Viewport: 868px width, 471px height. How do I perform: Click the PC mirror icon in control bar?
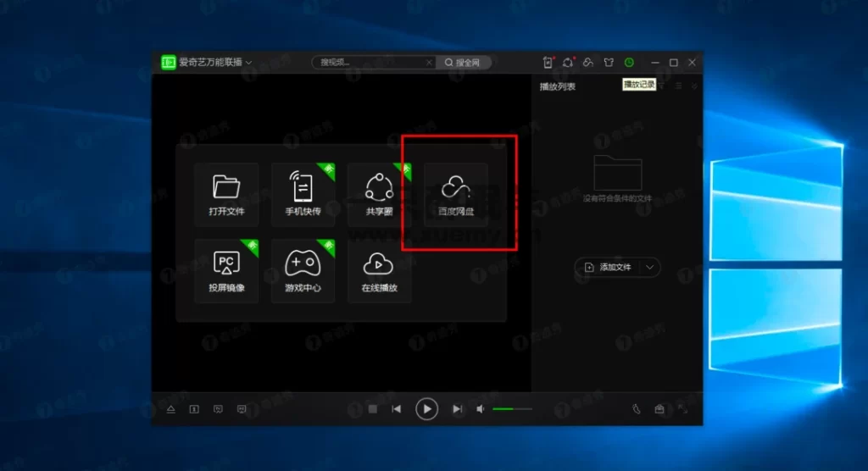pos(242,409)
